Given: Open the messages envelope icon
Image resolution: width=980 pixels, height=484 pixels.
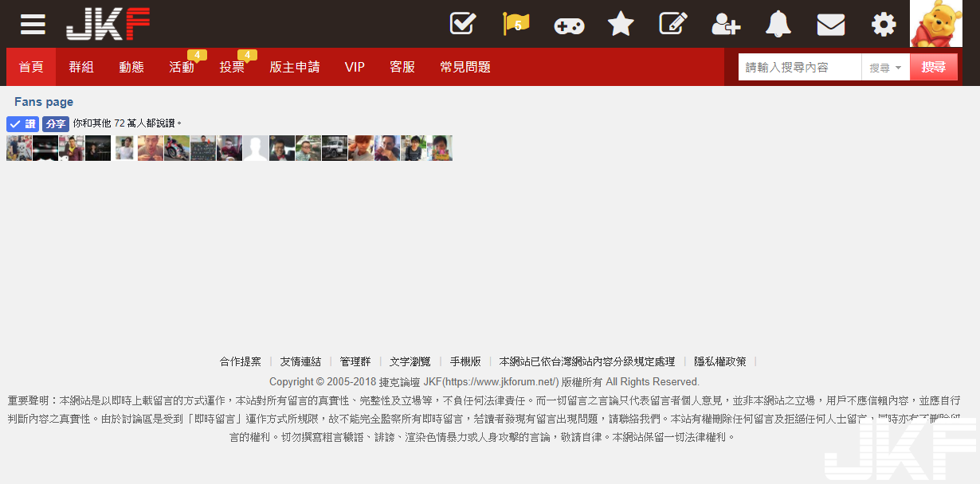Looking at the screenshot, I should (x=831, y=25).
